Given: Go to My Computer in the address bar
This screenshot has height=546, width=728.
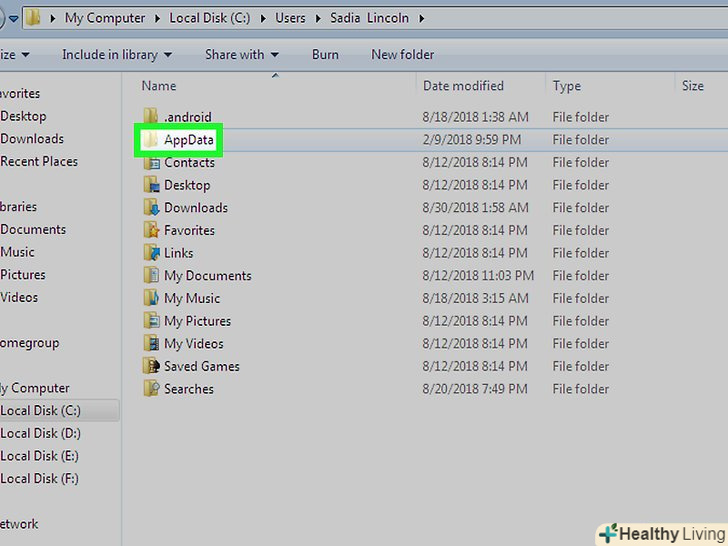Looking at the screenshot, I should coord(105,18).
